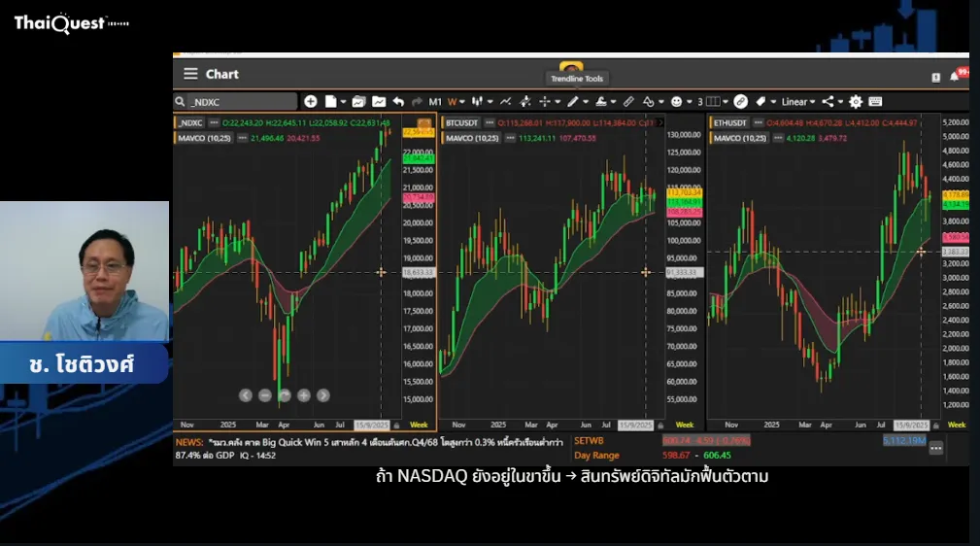Open the emoji smiley picker
The height and width of the screenshot is (546, 980).
[x=675, y=101]
